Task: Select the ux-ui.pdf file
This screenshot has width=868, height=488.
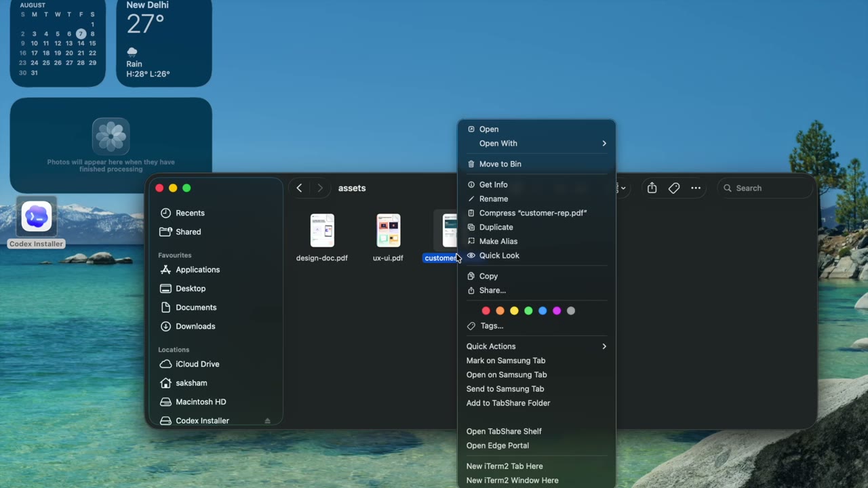Action: 389,237
